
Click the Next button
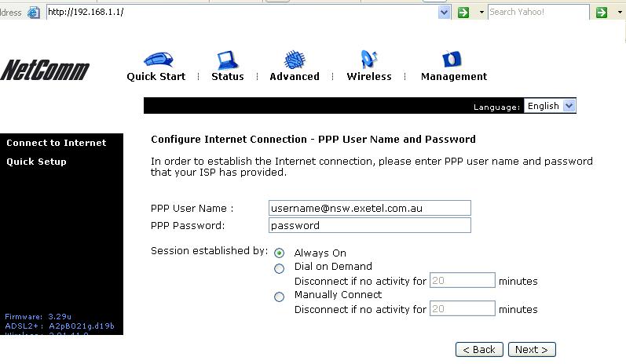[x=532, y=349]
